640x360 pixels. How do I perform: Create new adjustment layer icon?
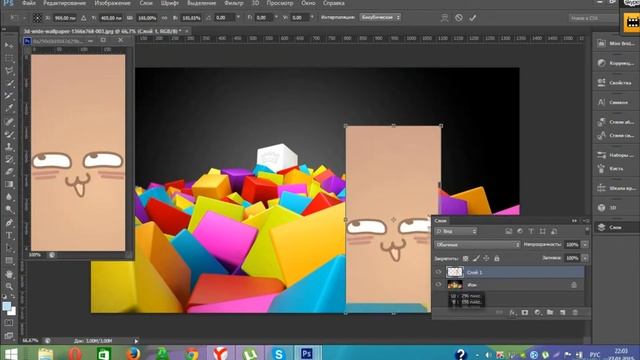click(x=538, y=313)
